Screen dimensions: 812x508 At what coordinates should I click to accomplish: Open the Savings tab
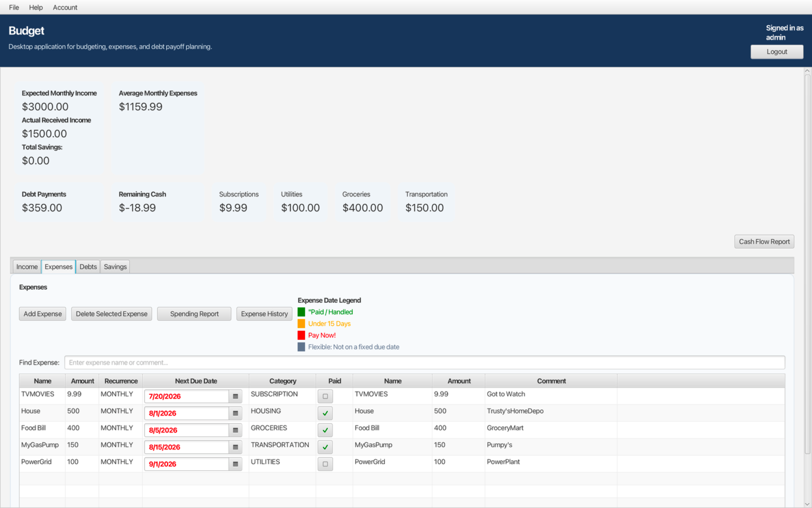115,267
